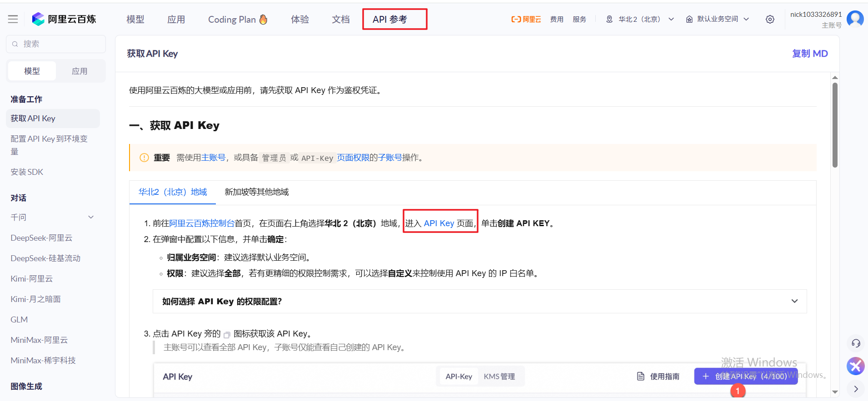This screenshot has width=868, height=401.
Task: Click the nick1033326891 account name
Action: pos(816,15)
